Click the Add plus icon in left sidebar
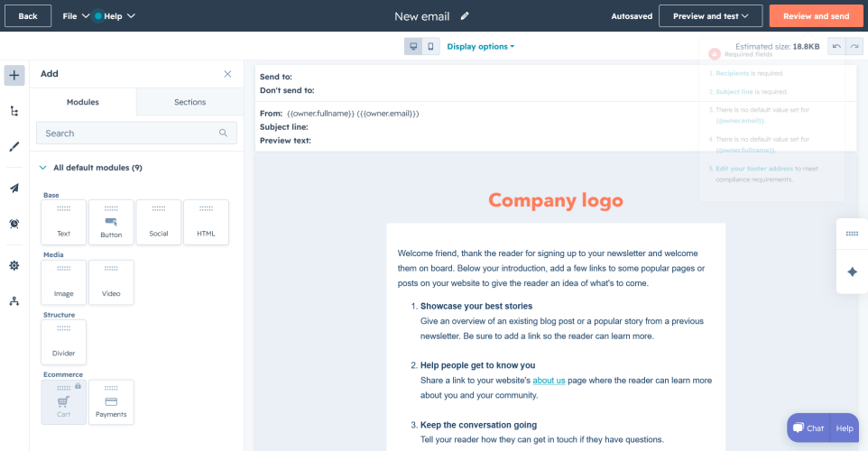The image size is (868, 451). point(14,75)
